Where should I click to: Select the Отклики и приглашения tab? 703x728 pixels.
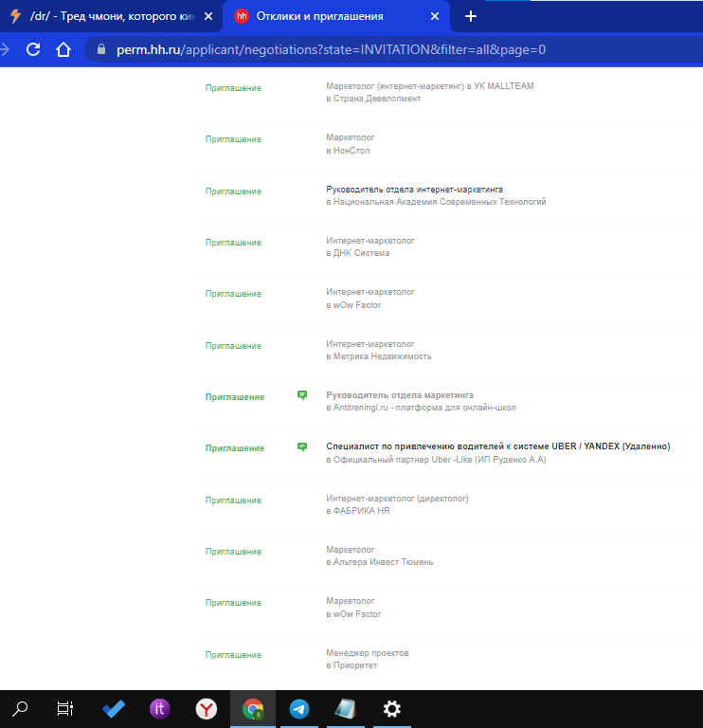pos(336,16)
